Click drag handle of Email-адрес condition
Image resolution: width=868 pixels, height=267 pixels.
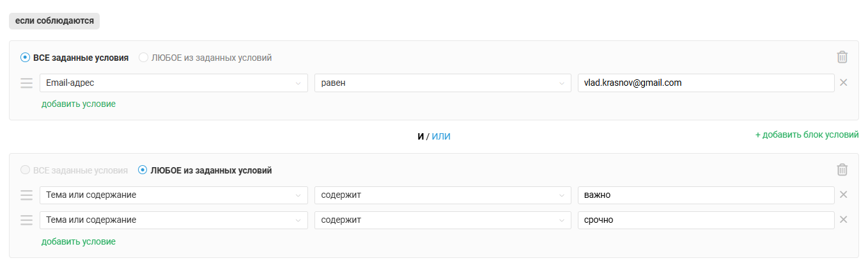(26, 83)
